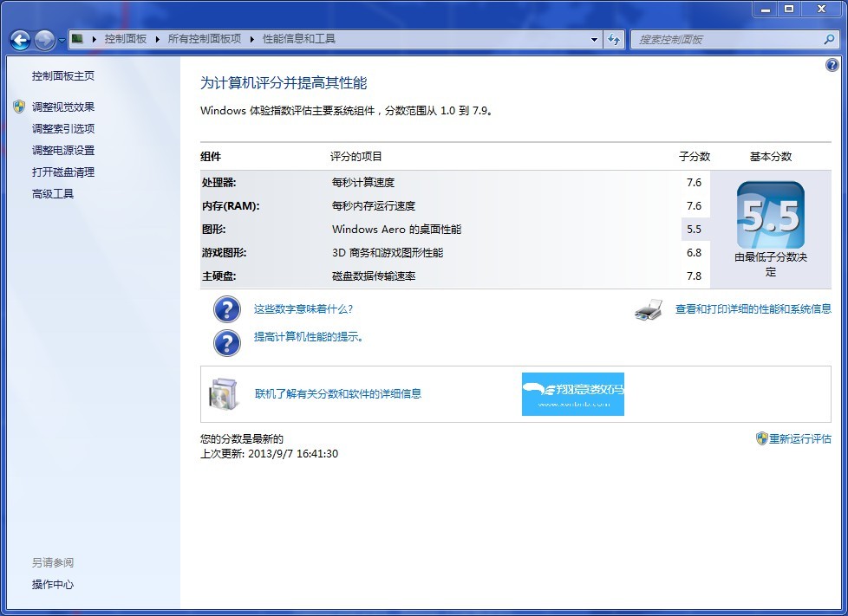
Task: Open 查看和打印详细的性能和系统信息 link
Action: pos(753,309)
